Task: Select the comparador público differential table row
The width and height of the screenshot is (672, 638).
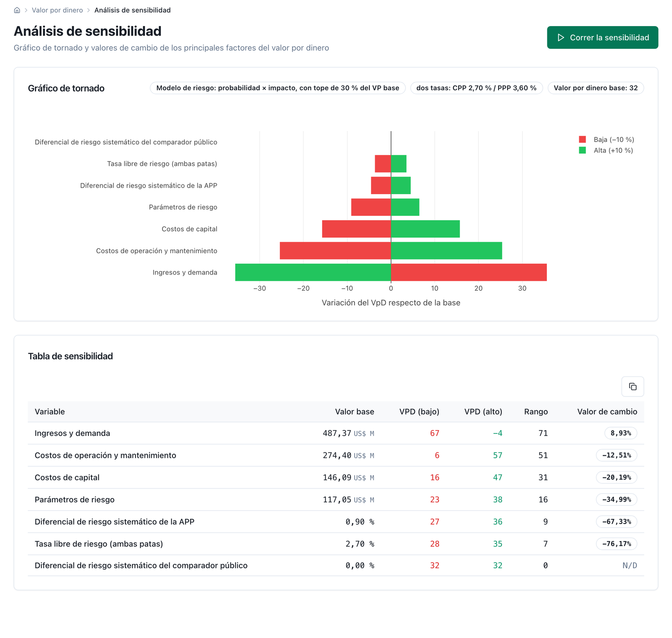Action: coord(141,565)
